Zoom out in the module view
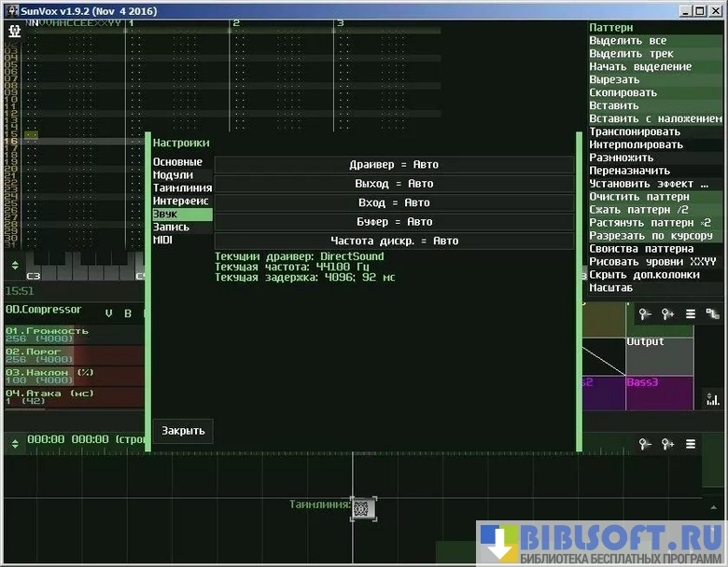The width and height of the screenshot is (728, 567). [645, 314]
